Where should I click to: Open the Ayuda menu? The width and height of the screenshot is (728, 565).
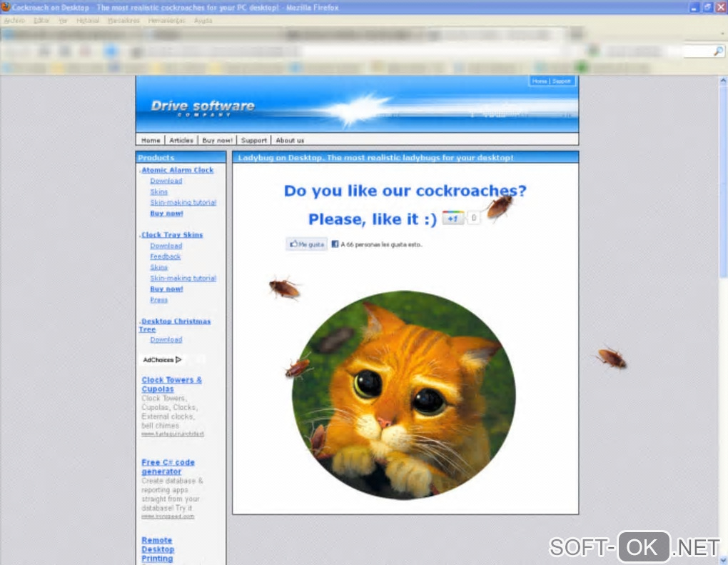click(203, 21)
